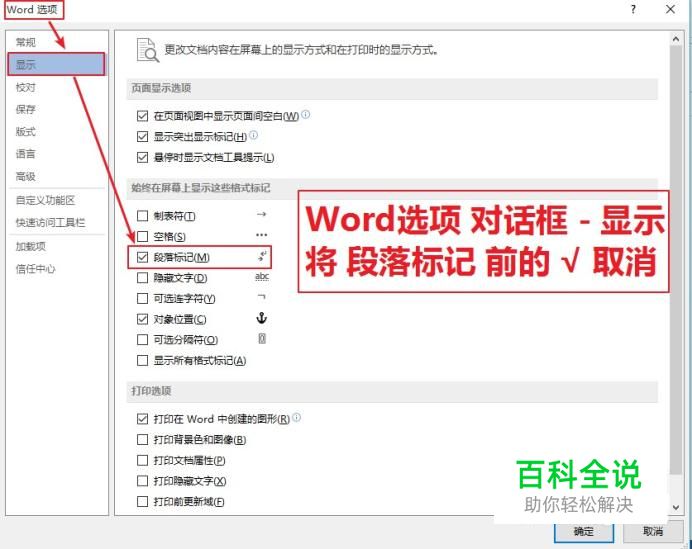The height and width of the screenshot is (549, 692).
Task: Open help with the question mark
Action: tap(633, 9)
